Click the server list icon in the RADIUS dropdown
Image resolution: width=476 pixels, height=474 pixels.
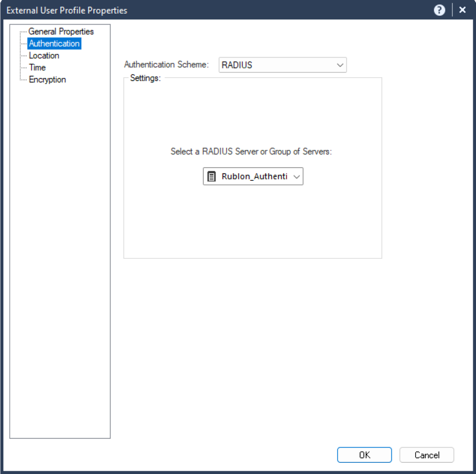click(x=212, y=176)
